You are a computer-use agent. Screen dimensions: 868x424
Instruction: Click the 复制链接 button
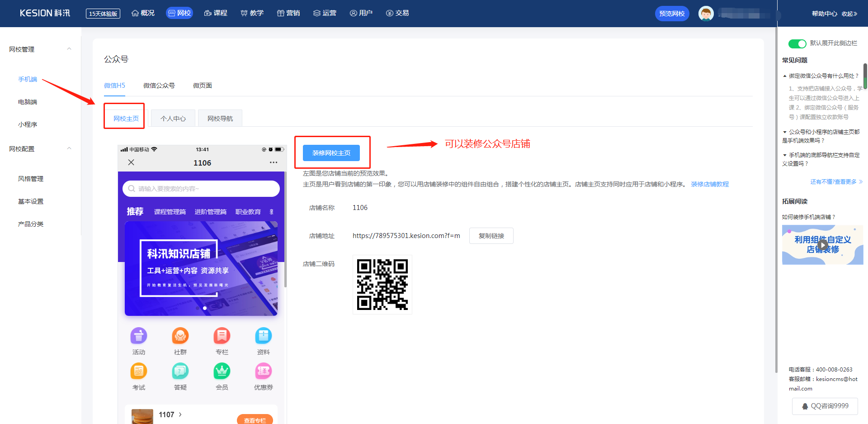pyautogui.click(x=491, y=236)
